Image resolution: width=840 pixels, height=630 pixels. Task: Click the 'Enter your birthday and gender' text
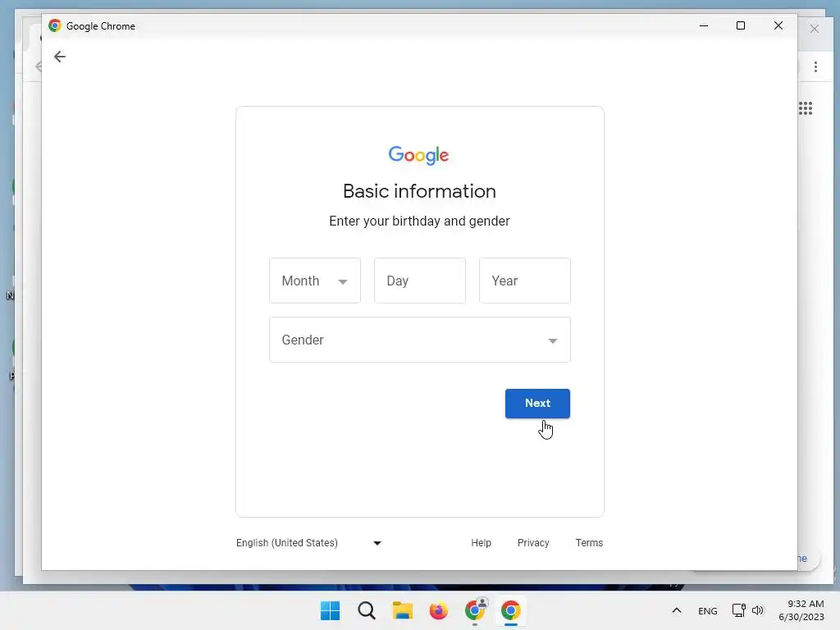[419, 221]
